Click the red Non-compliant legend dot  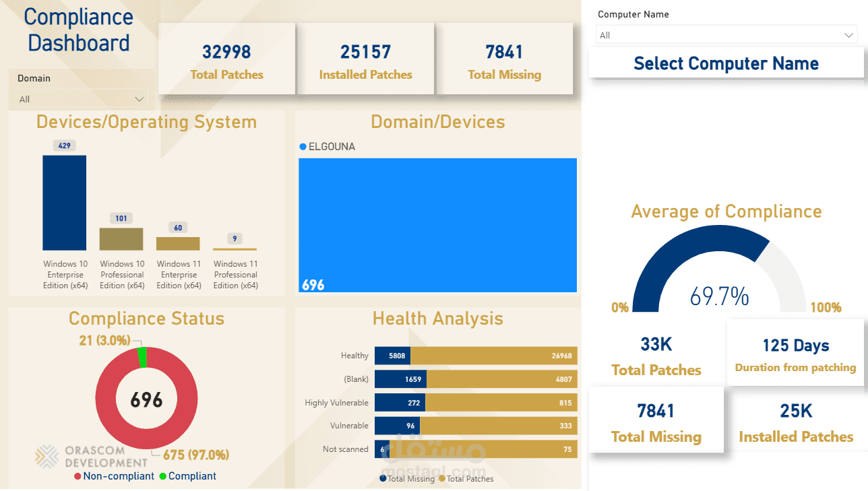[77, 476]
